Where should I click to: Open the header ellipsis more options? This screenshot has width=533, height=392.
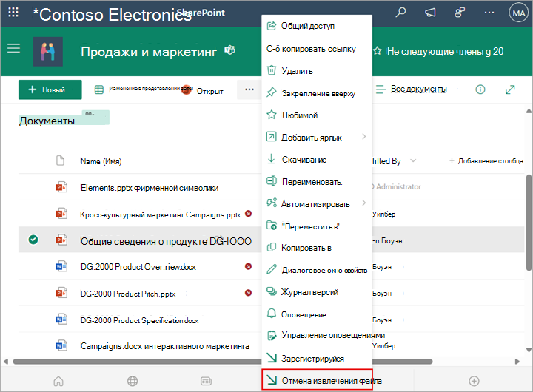point(489,13)
